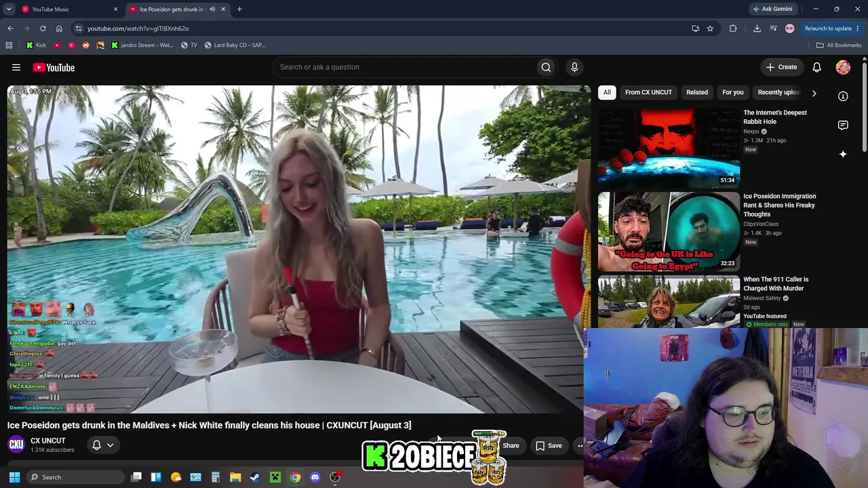This screenshot has height=488, width=868.
Task: Mute the Ice Poseidon tab audio
Action: pos(212,9)
